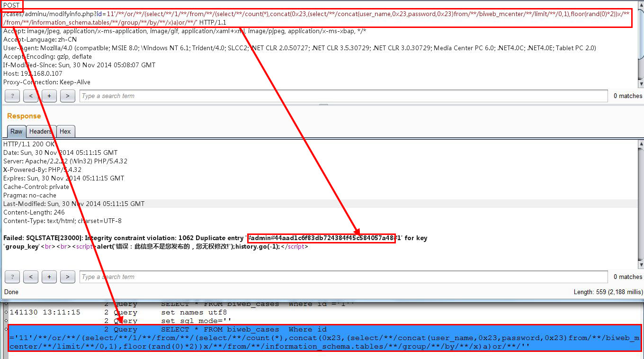Screen dimensions: 644x359
Task: Click the 'POST' method text in request
Action: tap(12, 6)
